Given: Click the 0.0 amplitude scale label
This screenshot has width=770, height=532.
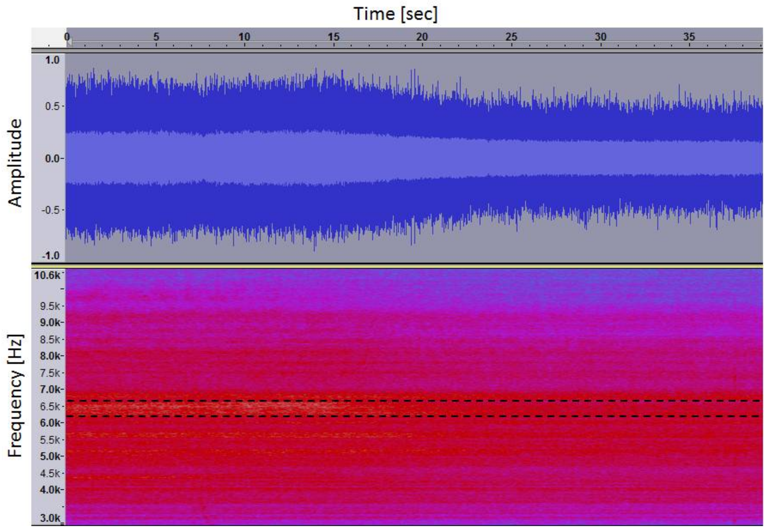Looking at the screenshot, I should (52, 159).
